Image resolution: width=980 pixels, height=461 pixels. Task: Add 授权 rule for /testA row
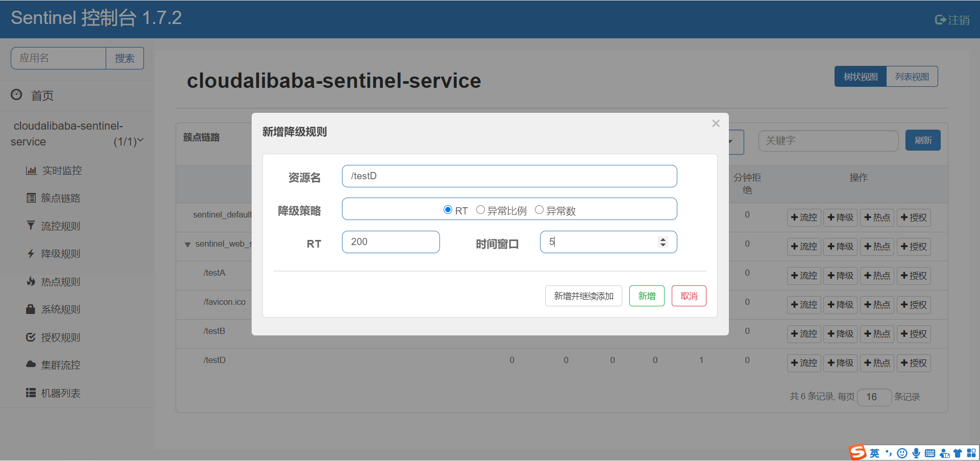click(x=914, y=276)
